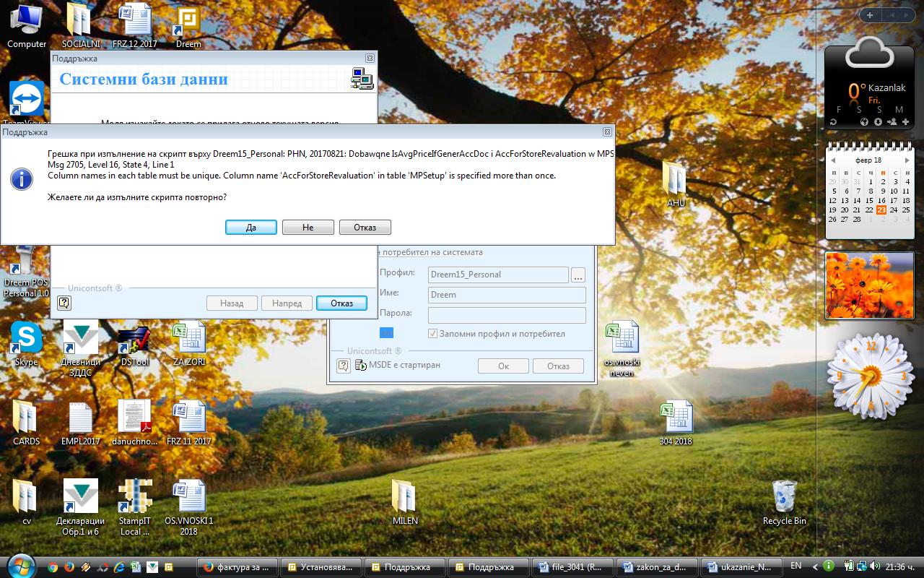This screenshot has width=924, height=578.
Task: Open the FRZ 11 2017 document icon
Action: click(189, 423)
